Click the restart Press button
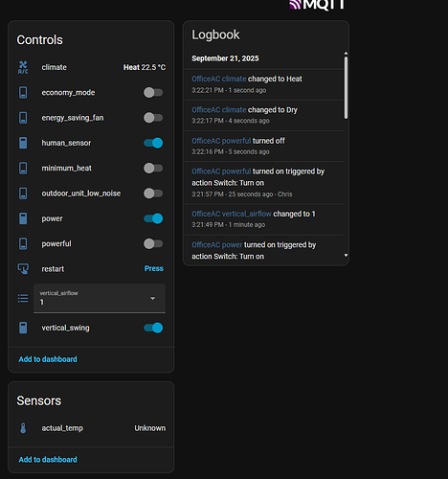 154,268
